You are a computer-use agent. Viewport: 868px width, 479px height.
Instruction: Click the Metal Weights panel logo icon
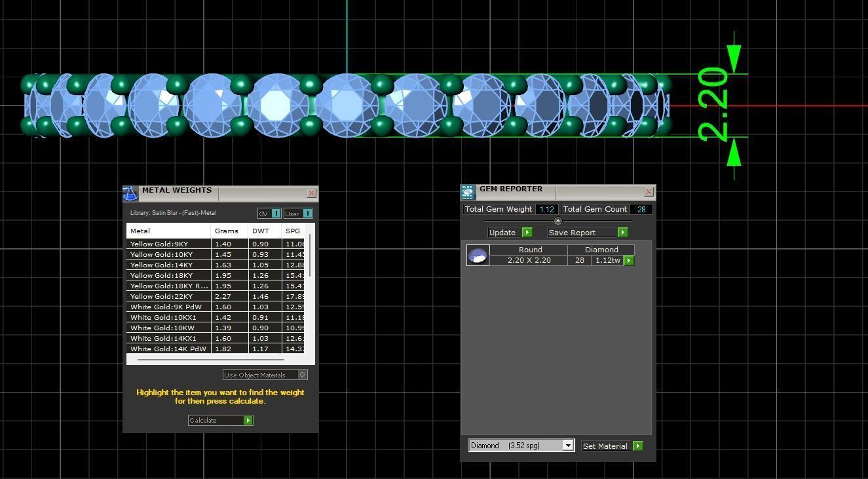click(x=130, y=194)
